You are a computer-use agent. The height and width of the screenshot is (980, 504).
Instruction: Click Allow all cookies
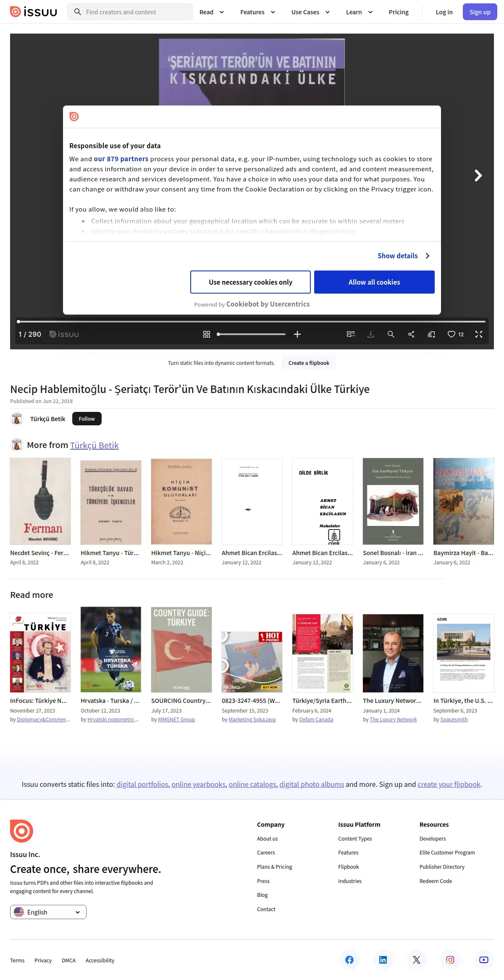click(x=374, y=282)
